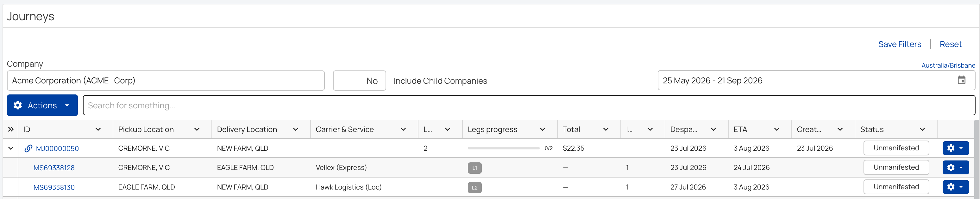Open gear menu for MJ00000050 row
Image resolution: width=980 pixels, height=199 pixels.
pos(955,148)
